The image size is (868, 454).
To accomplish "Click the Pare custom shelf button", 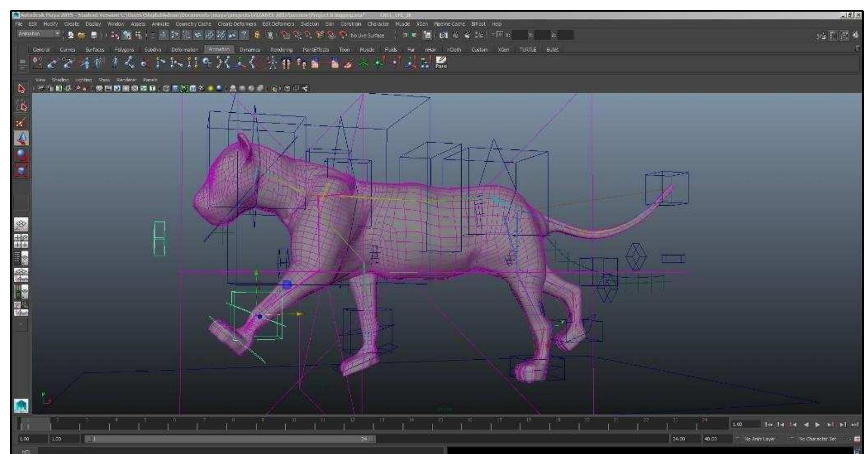I will point(441,63).
